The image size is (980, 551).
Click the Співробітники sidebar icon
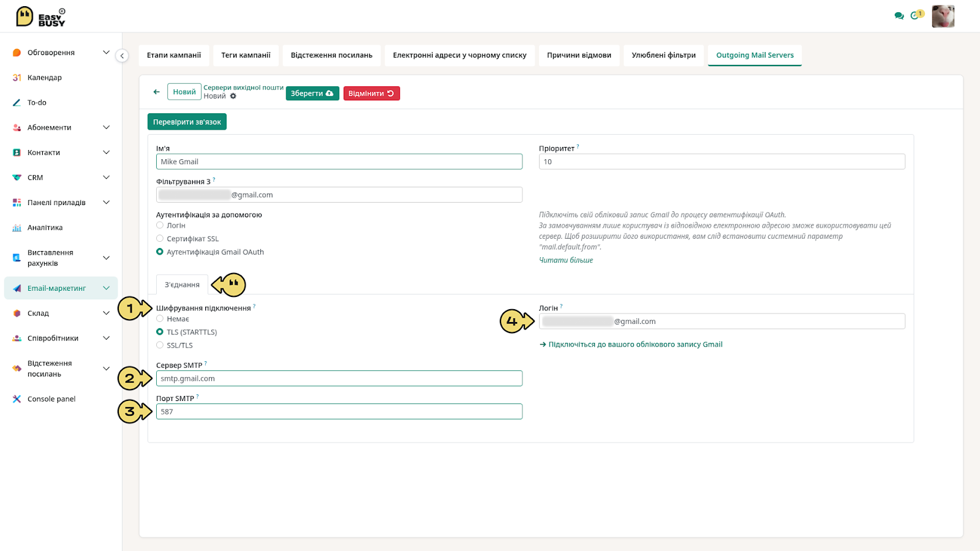pyautogui.click(x=17, y=338)
